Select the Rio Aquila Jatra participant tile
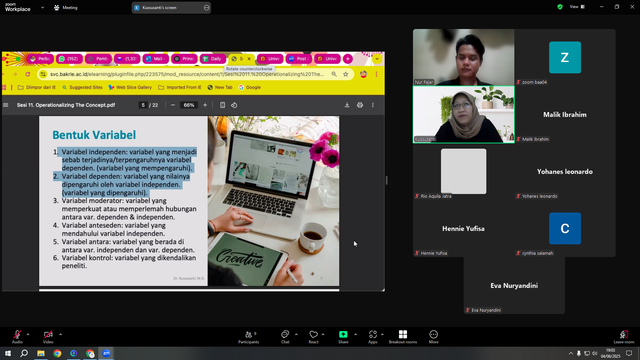Screen dimensions: 640x360 pos(464,171)
